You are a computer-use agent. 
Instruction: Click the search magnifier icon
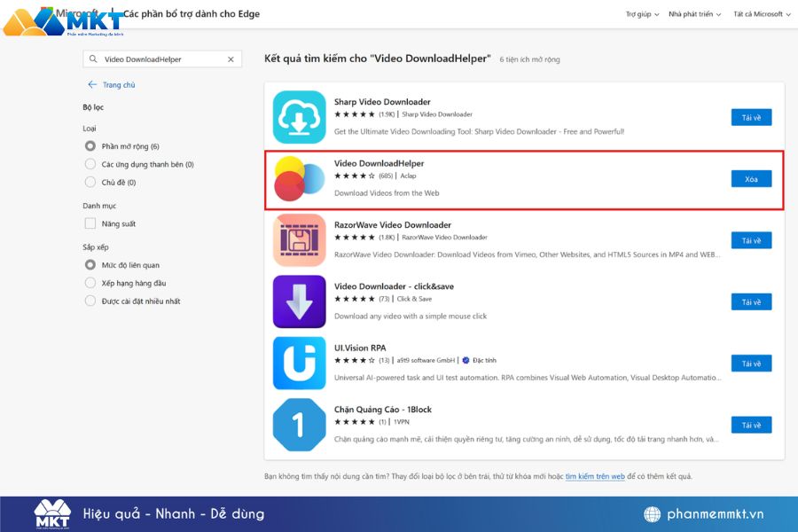click(x=93, y=59)
